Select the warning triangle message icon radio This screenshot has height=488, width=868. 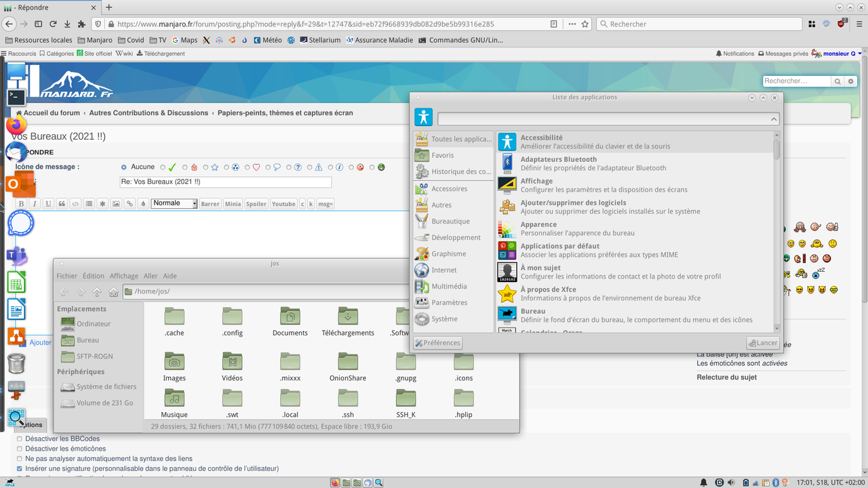310,167
